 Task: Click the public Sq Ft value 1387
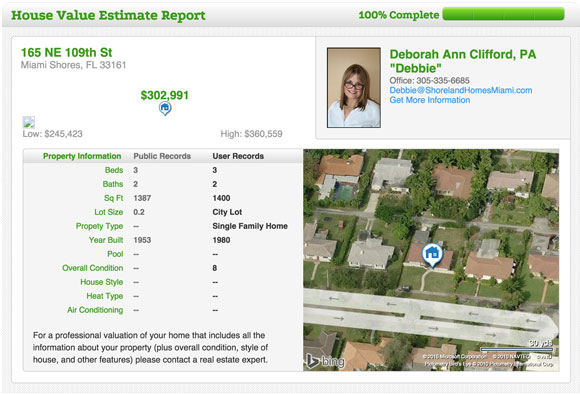(142, 198)
